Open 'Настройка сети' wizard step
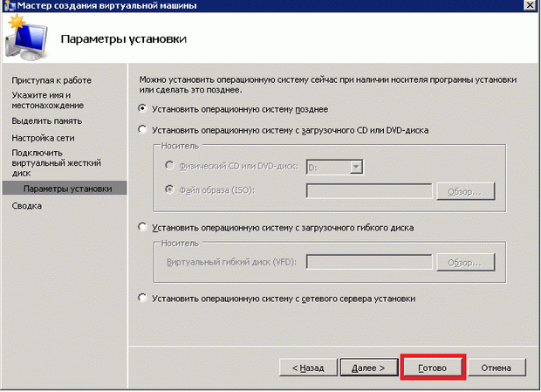 click(44, 138)
